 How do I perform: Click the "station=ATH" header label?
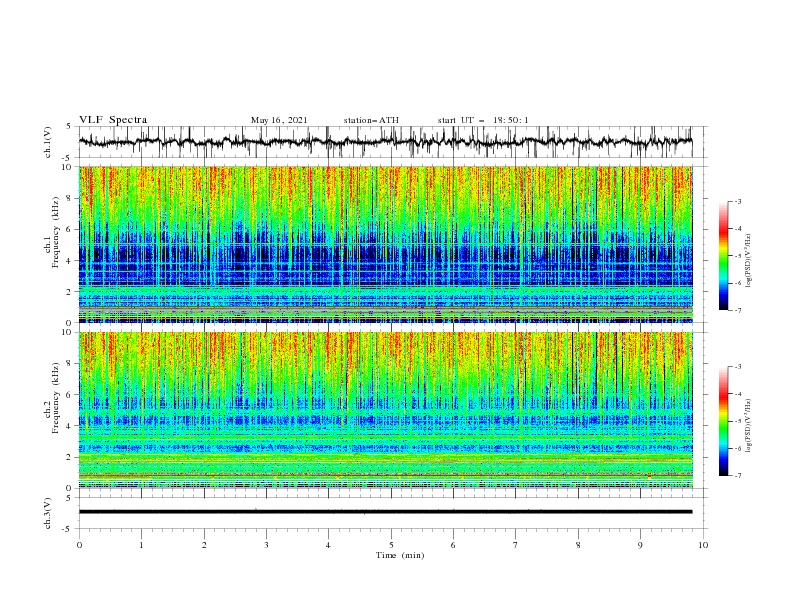coord(371,120)
